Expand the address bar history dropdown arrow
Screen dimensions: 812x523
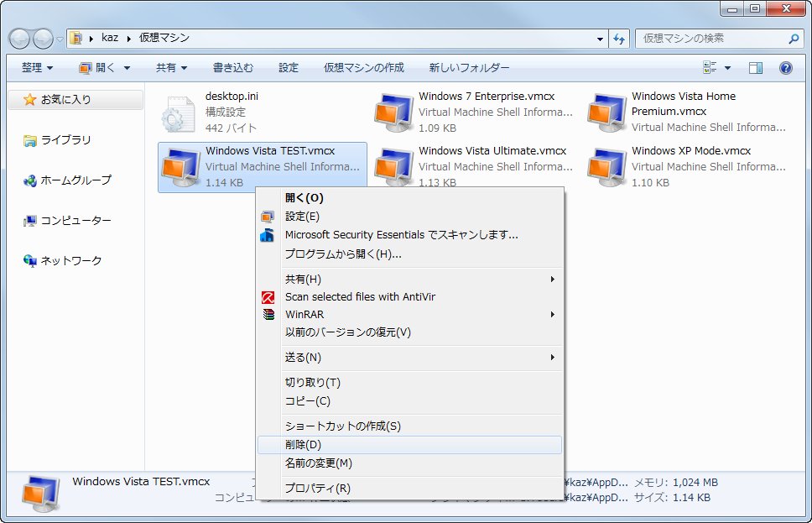pyautogui.click(x=600, y=39)
